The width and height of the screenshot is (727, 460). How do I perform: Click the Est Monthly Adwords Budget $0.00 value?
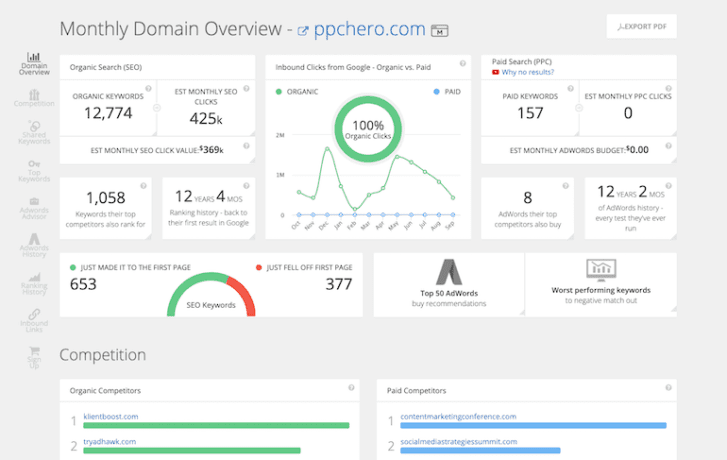[637, 150]
